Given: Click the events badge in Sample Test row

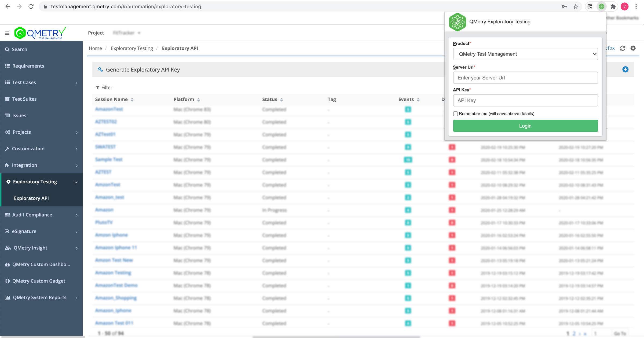Looking at the screenshot, I should pyautogui.click(x=408, y=160).
